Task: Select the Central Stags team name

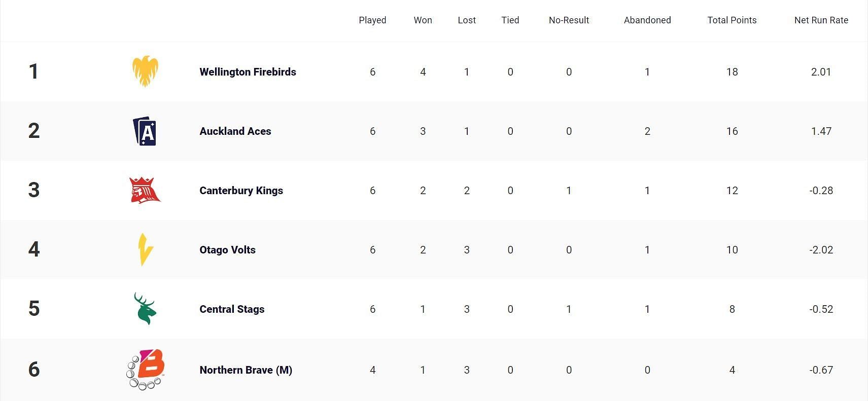Action: 232,309
